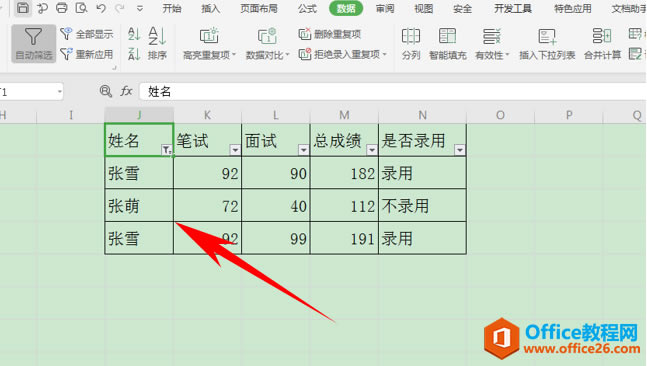647x366 pixels.
Task: Switch to the 审阅 tab
Action: 385,8
